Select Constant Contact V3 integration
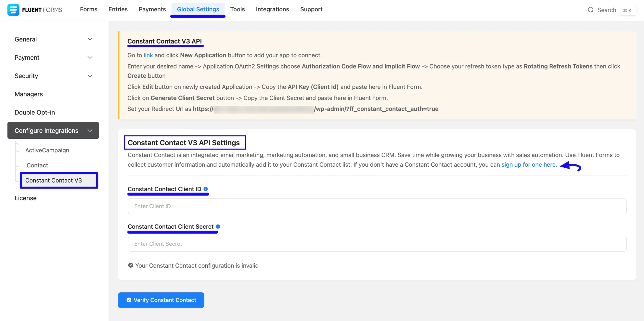This screenshot has height=321, width=644. [x=59, y=180]
